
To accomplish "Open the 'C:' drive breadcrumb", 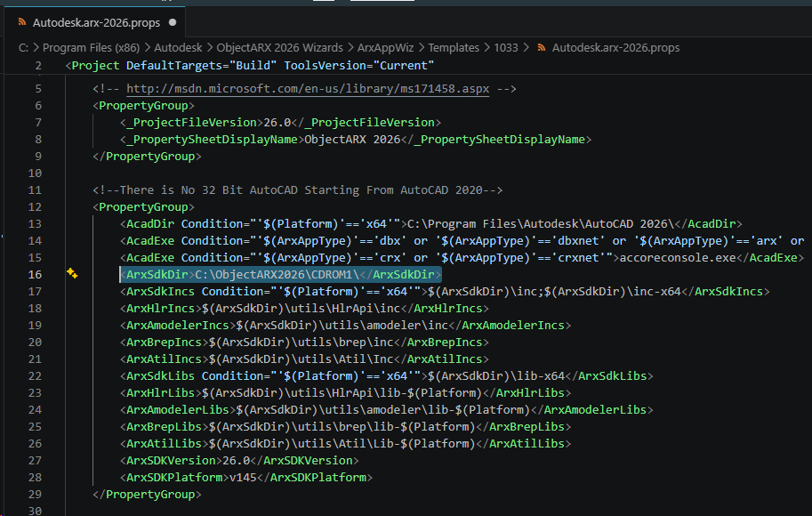I will point(25,48).
